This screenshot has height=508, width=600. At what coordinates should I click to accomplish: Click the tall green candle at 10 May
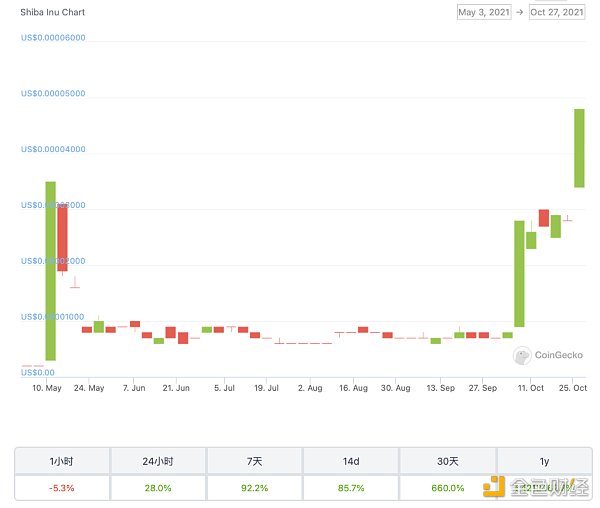coord(50,270)
